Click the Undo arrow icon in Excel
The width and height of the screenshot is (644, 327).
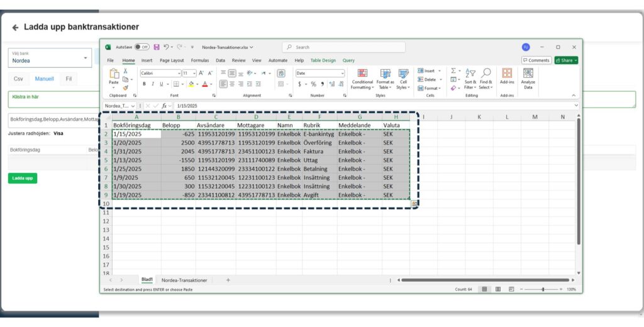pyautogui.click(x=166, y=47)
